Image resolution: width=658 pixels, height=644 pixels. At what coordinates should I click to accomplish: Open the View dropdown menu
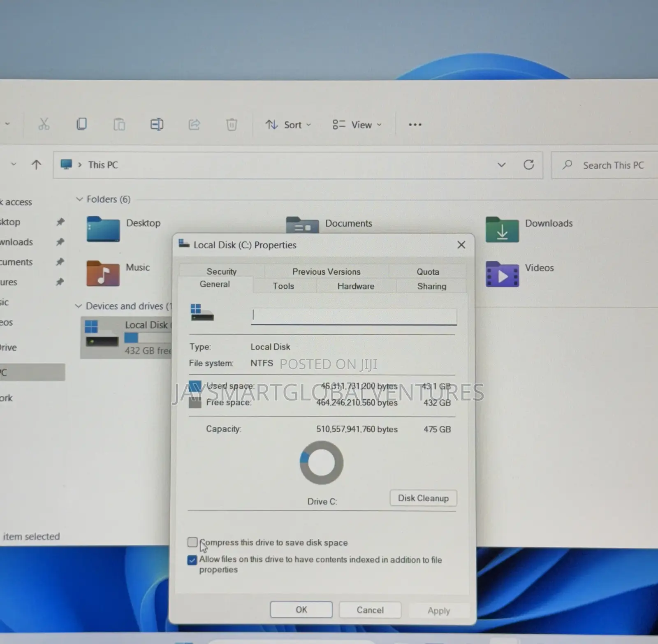tap(357, 125)
